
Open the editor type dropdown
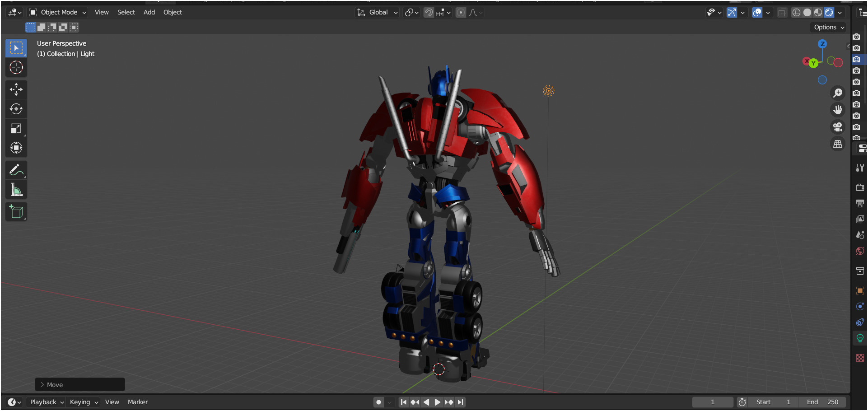pos(14,13)
